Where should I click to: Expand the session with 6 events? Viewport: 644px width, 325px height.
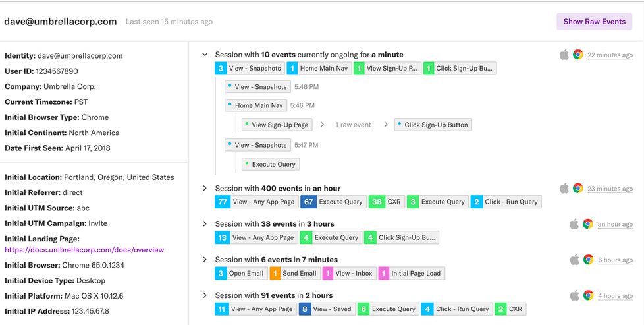[x=205, y=260]
